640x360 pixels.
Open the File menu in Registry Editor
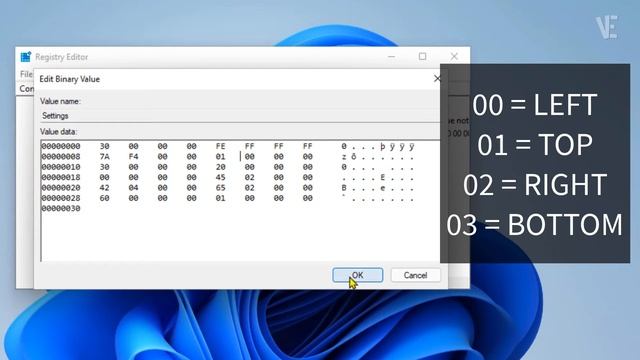pos(26,74)
